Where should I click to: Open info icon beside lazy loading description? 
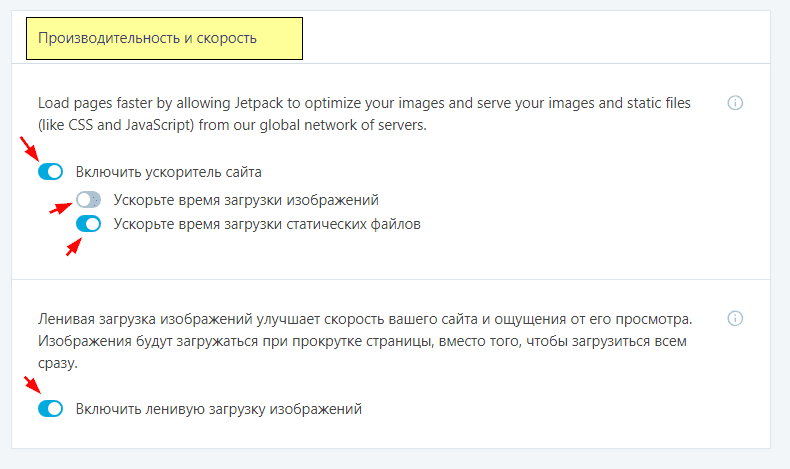[735, 318]
